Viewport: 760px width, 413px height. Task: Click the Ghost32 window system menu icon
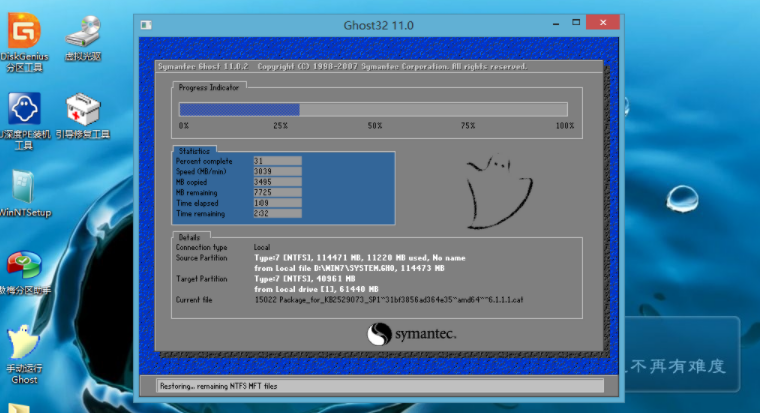click(146, 24)
